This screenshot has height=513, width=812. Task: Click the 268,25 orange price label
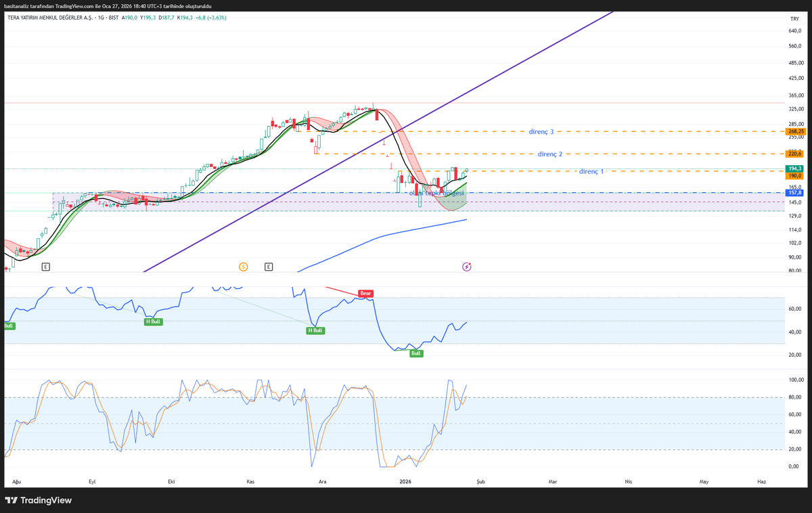(795, 131)
